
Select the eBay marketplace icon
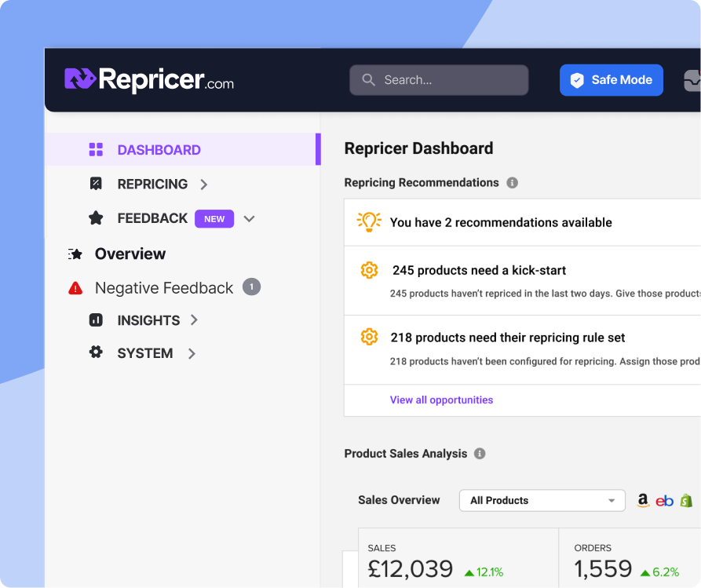point(664,501)
